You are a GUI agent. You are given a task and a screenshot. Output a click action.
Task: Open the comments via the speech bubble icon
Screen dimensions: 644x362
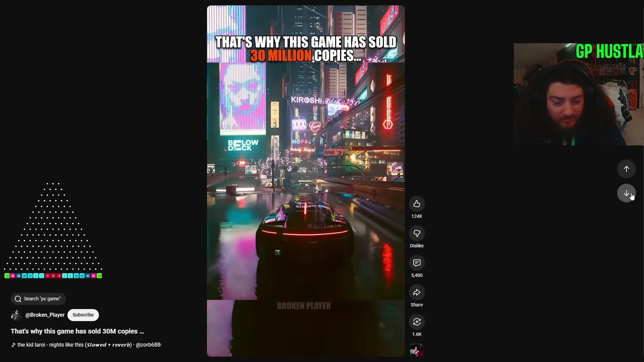417,263
